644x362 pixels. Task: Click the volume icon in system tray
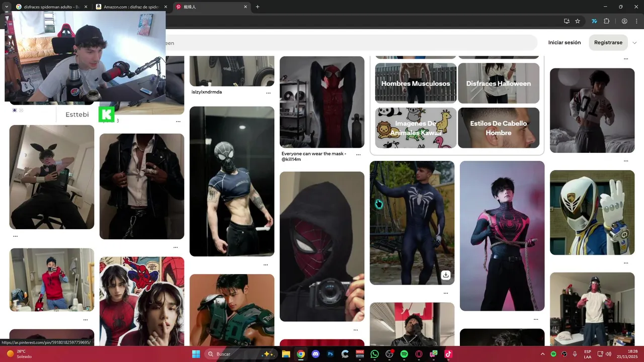point(609,354)
